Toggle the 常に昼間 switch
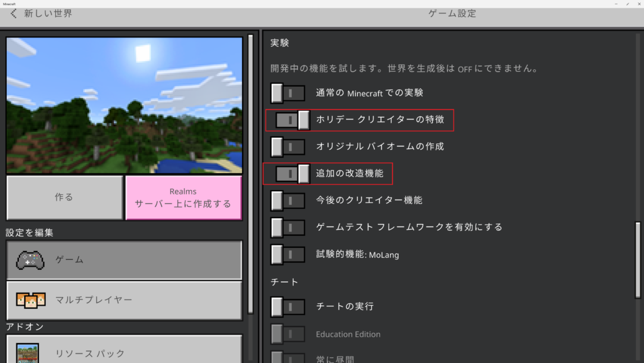Viewport: 644px width, 363px height. (x=287, y=359)
